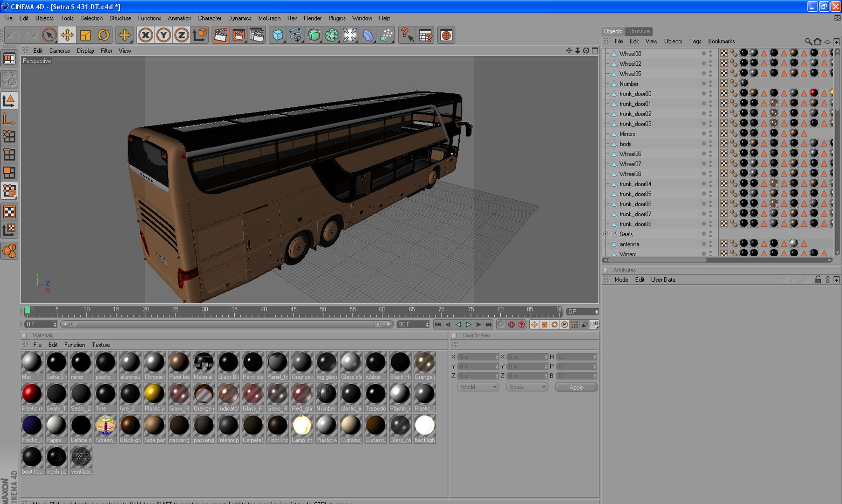Click the H rotation field stepper

594,357
